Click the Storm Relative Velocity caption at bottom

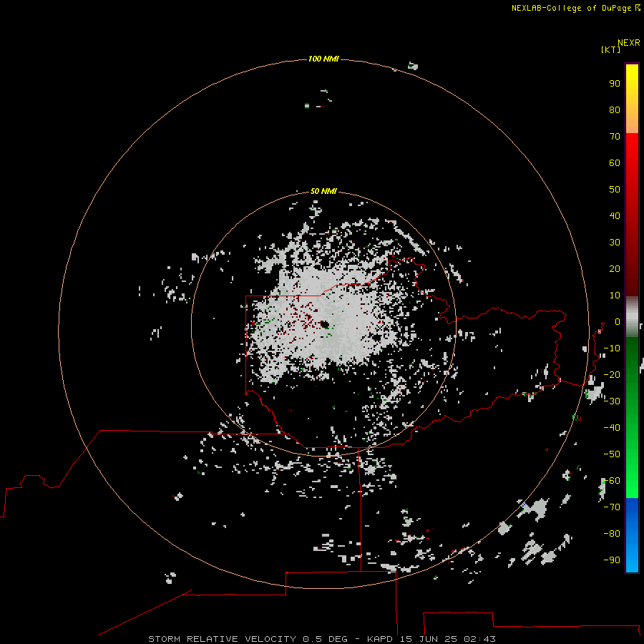[x=322, y=639]
